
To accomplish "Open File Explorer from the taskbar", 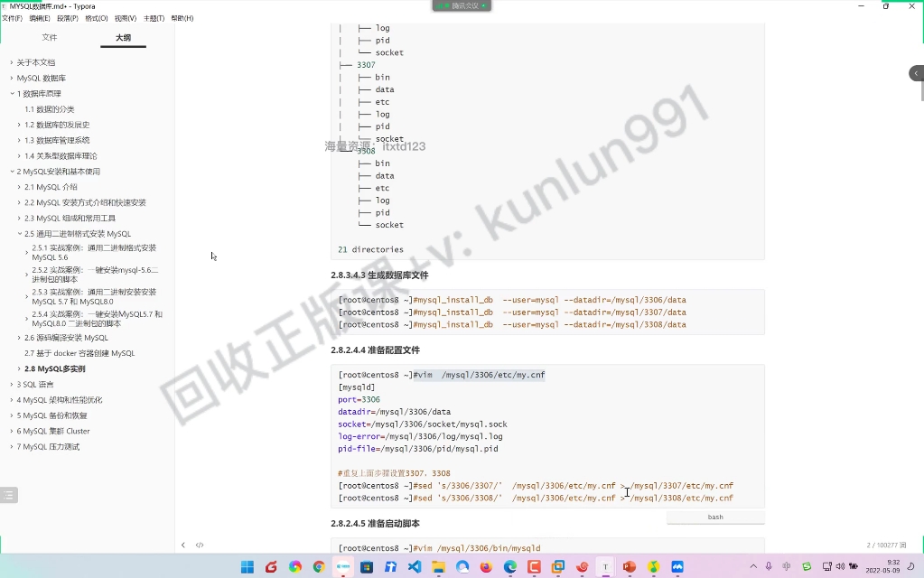I will [x=438, y=567].
